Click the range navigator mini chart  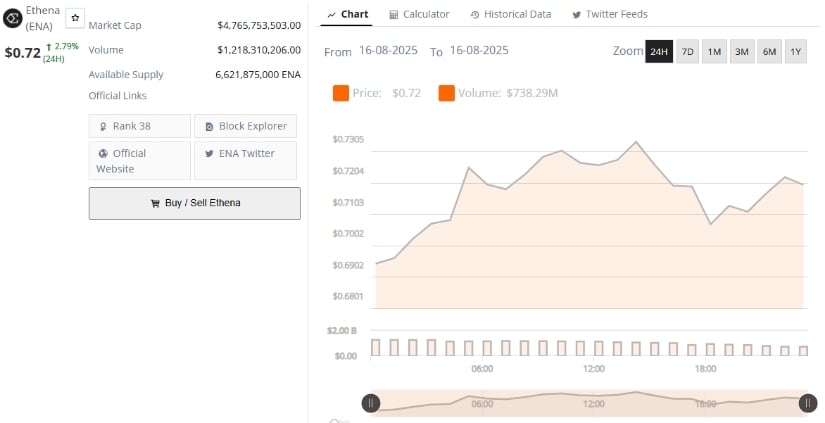point(589,404)
